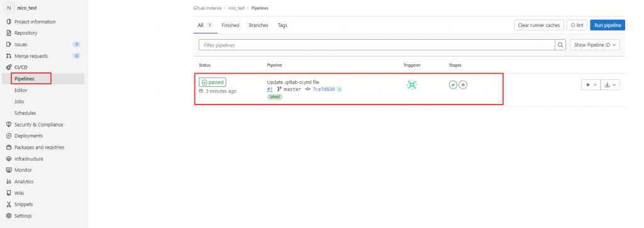
Task: Click the triggerer user avatar
Action: [412, 85]
